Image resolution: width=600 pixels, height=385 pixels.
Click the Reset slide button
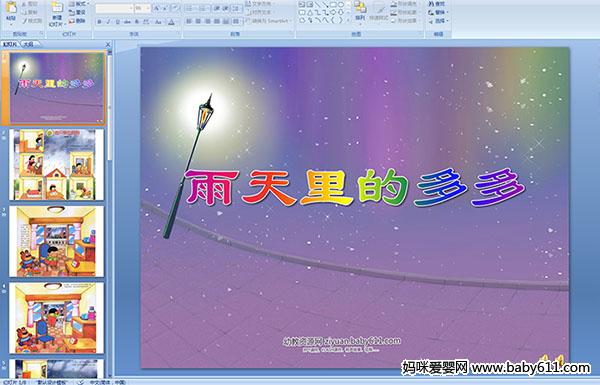pos(78,13)
